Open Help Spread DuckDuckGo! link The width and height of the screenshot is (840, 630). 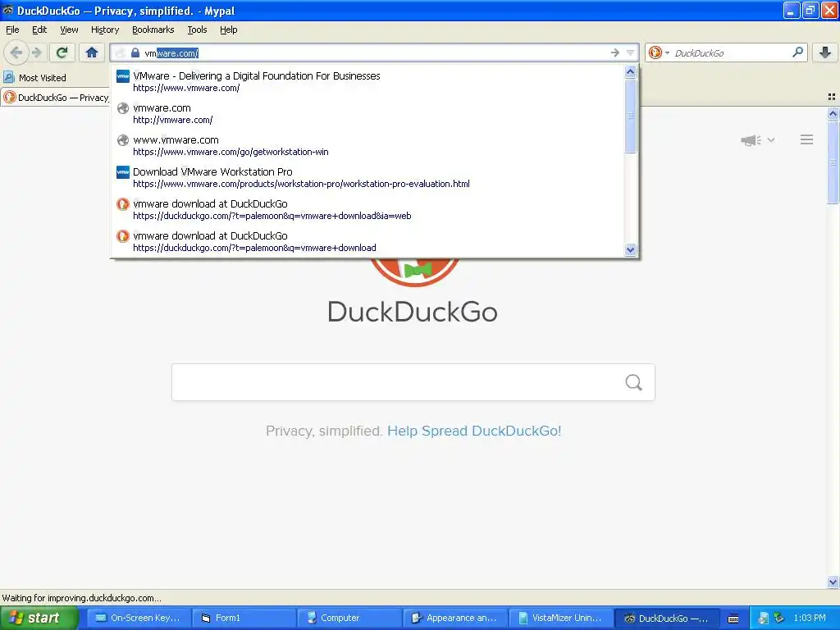point(474,431)
